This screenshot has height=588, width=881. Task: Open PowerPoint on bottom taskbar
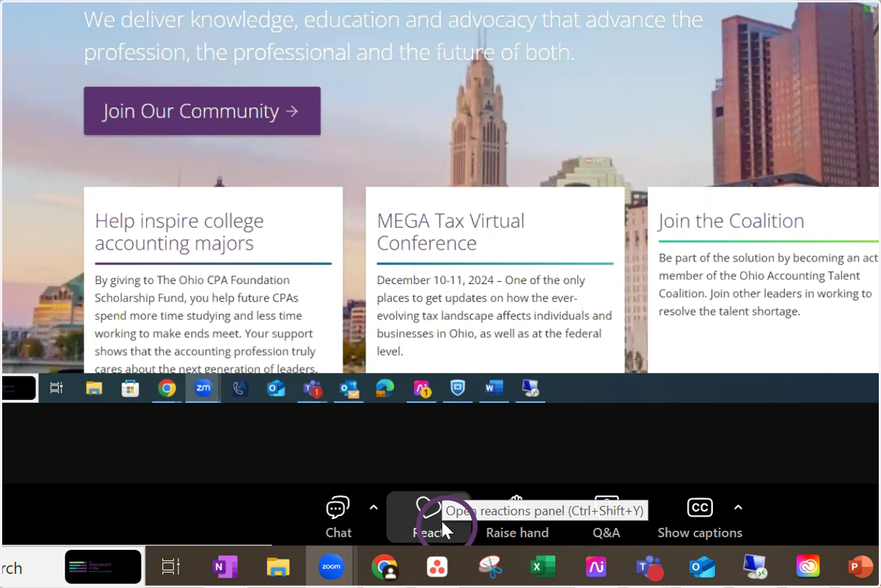[860, 567]
